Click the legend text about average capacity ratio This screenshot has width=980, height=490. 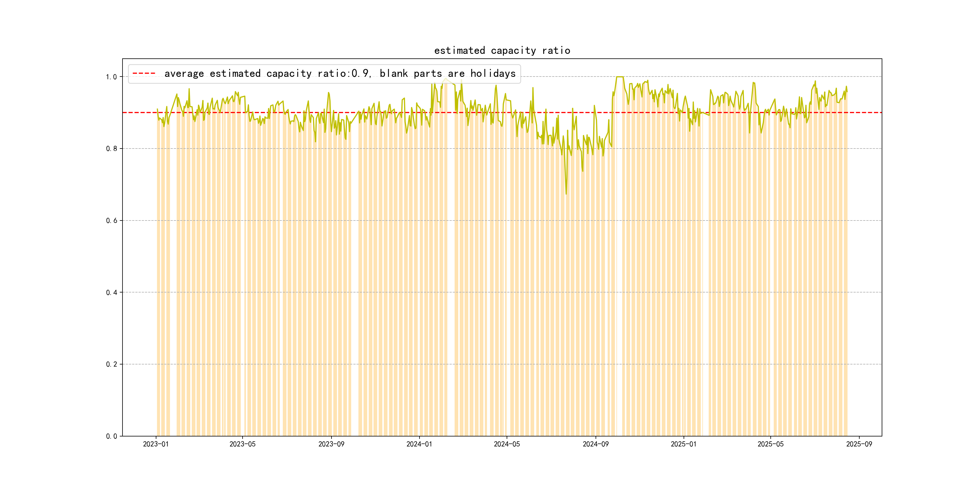point(340,73)
